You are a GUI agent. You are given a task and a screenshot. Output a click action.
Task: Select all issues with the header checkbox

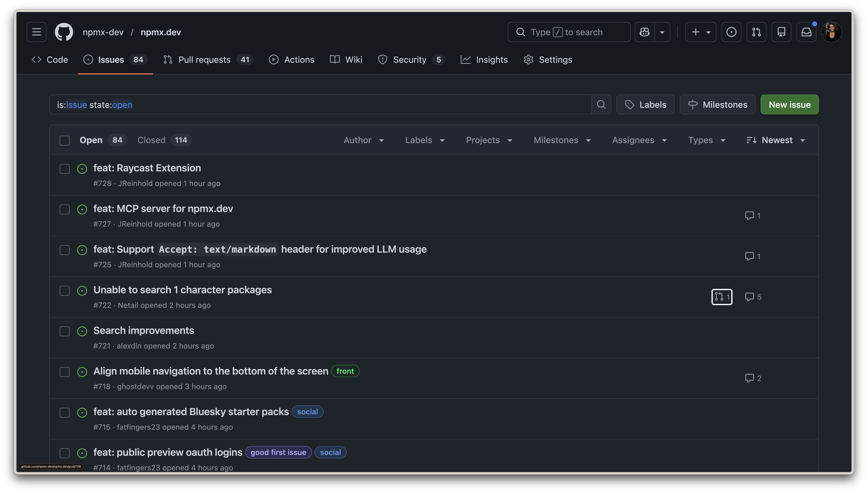pos(64,140)
